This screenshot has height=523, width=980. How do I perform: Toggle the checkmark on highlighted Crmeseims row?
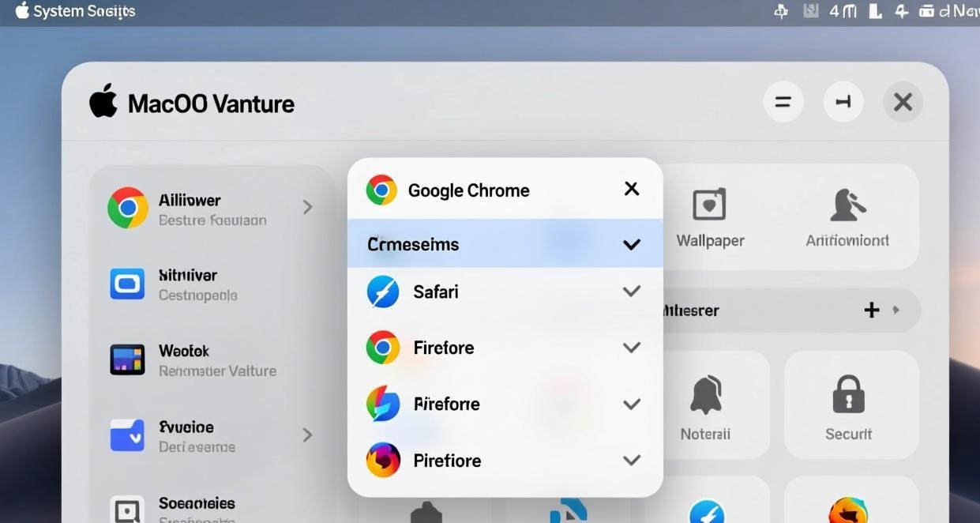632,245
